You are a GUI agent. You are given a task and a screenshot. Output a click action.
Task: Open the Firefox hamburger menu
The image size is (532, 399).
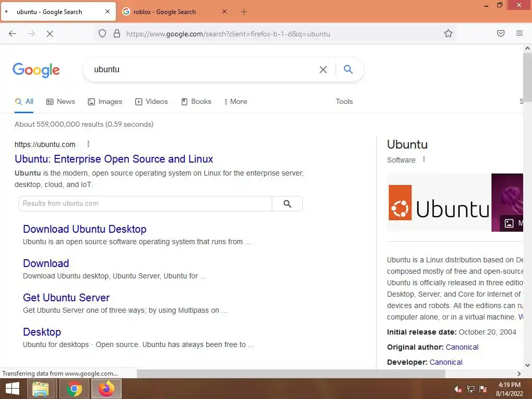[x=519, y=33]
